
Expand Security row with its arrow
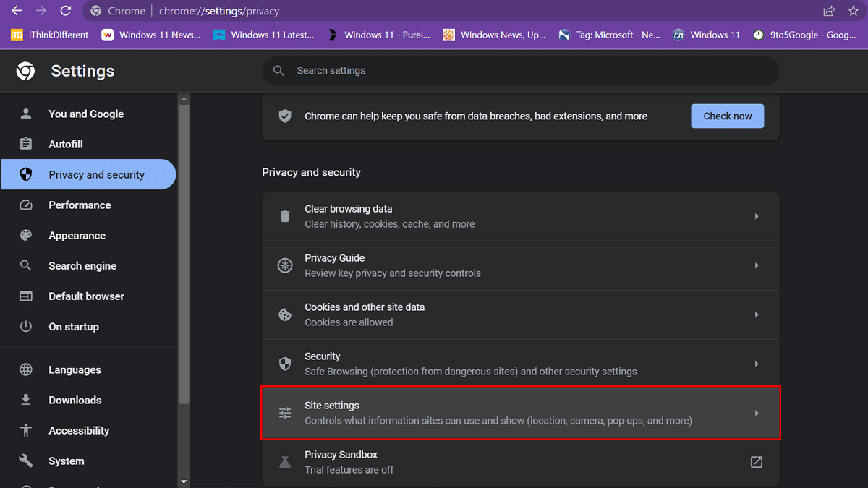pos(756,364)
